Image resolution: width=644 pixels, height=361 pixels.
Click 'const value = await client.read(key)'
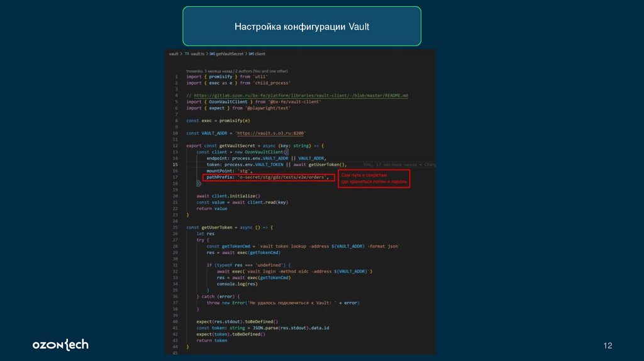[242, 203]
